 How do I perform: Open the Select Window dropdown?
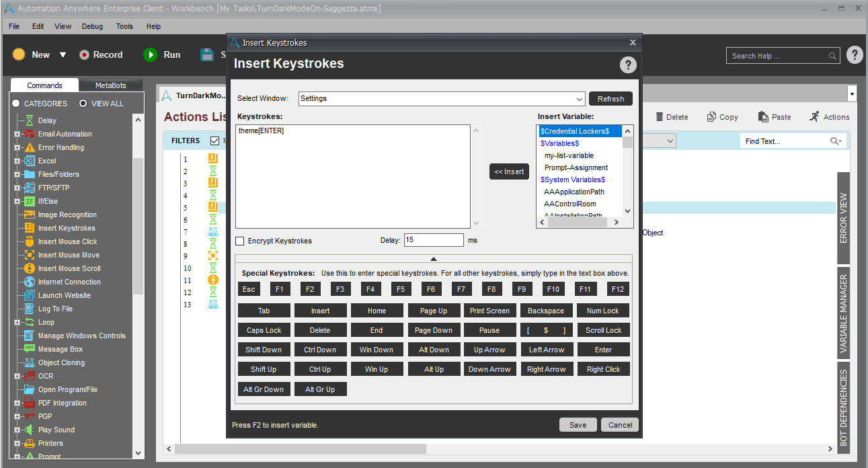coord(580,99)
